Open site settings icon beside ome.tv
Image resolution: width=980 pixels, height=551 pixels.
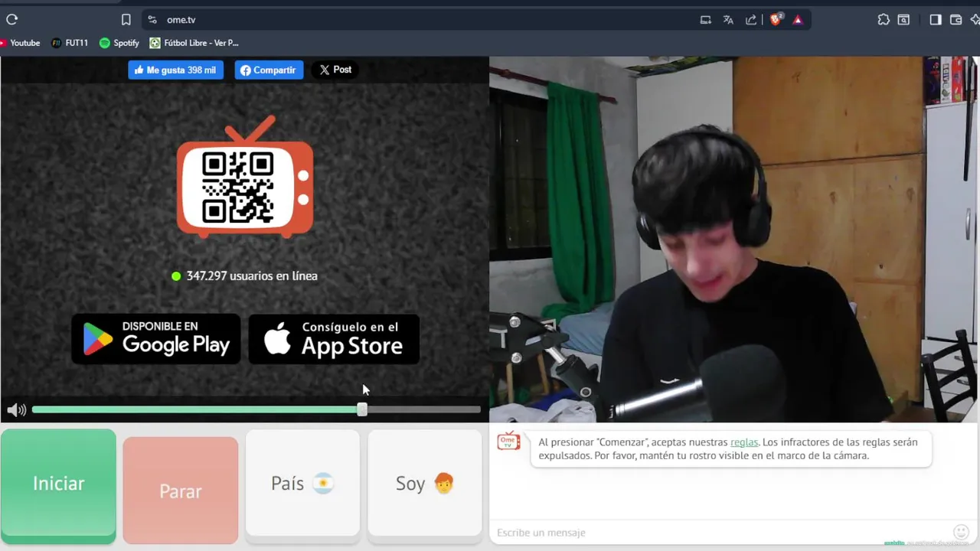point(152,20)
